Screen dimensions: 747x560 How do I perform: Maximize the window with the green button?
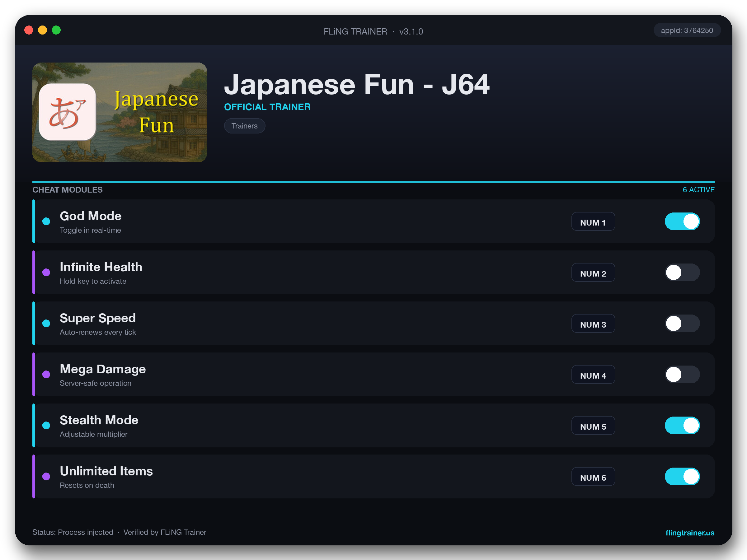(x=56, y=30)
